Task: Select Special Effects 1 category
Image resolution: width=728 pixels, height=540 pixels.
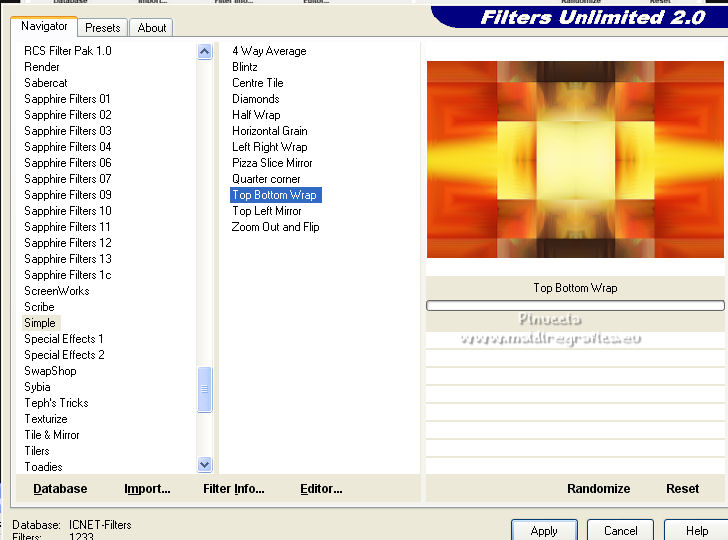Action: pyautogui.click(x=64, y=339)
